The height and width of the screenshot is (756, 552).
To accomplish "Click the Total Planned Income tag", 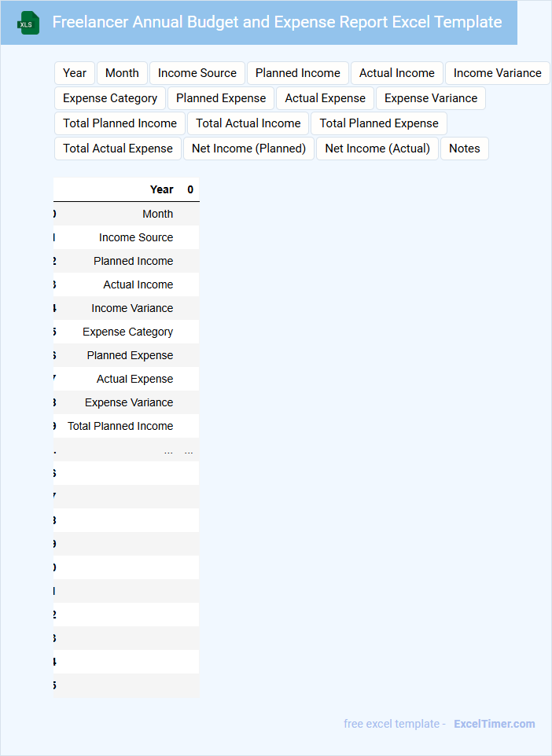I will [x=120, y=123].
